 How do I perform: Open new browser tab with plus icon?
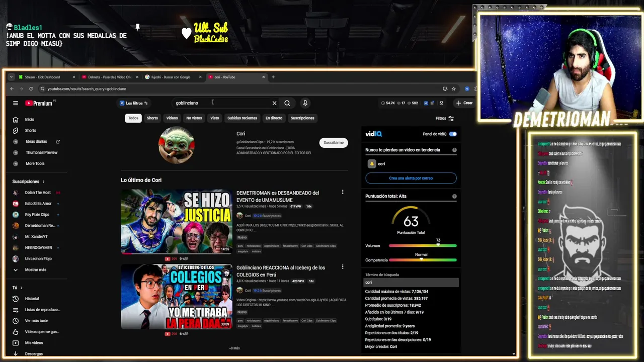click(273, 77)
